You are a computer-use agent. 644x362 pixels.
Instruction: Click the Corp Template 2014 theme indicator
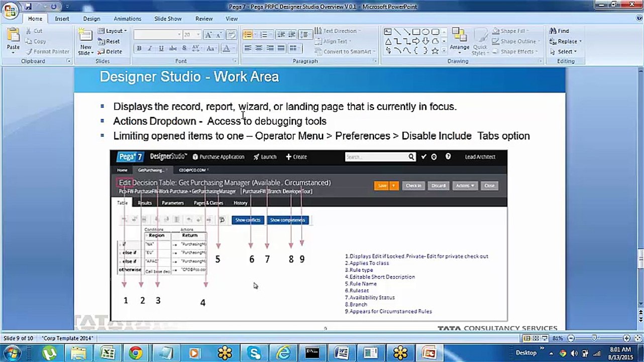pos(67,338)
